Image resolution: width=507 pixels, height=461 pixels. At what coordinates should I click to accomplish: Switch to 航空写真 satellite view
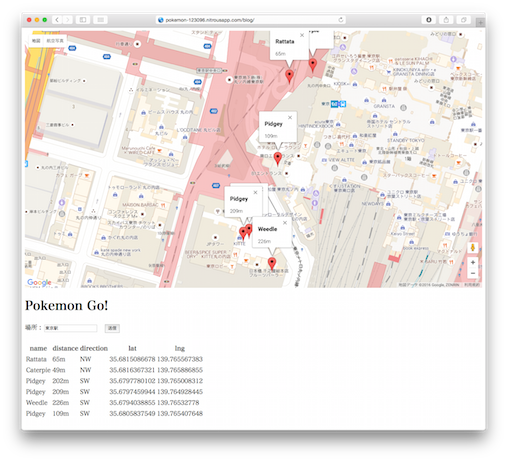pos(55,41)
